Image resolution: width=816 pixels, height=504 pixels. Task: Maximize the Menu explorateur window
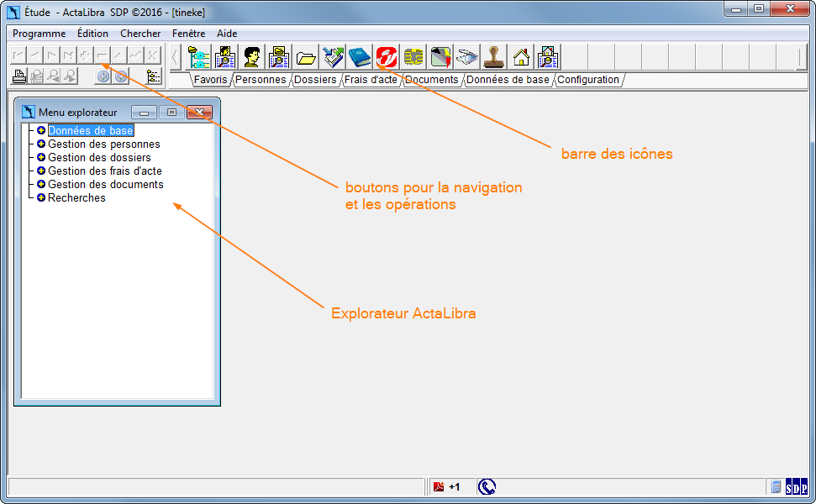pyautogui.click(x=171, y=113)
